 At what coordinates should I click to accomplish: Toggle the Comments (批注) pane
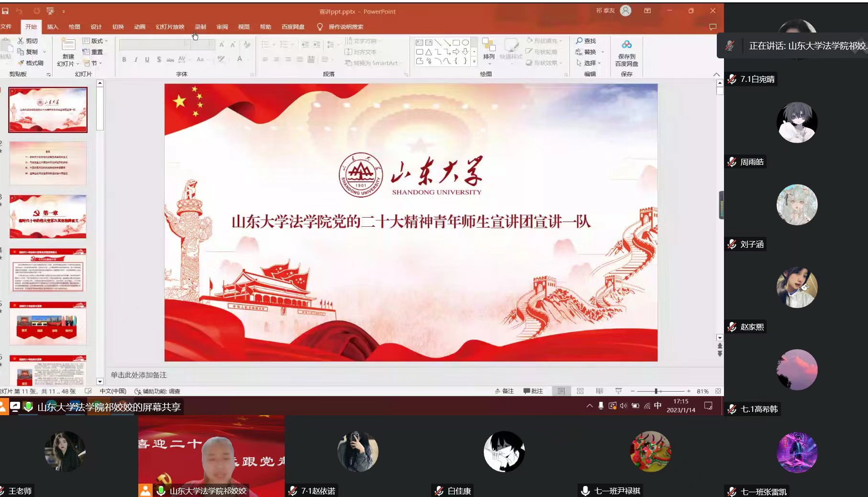(533, 391)
